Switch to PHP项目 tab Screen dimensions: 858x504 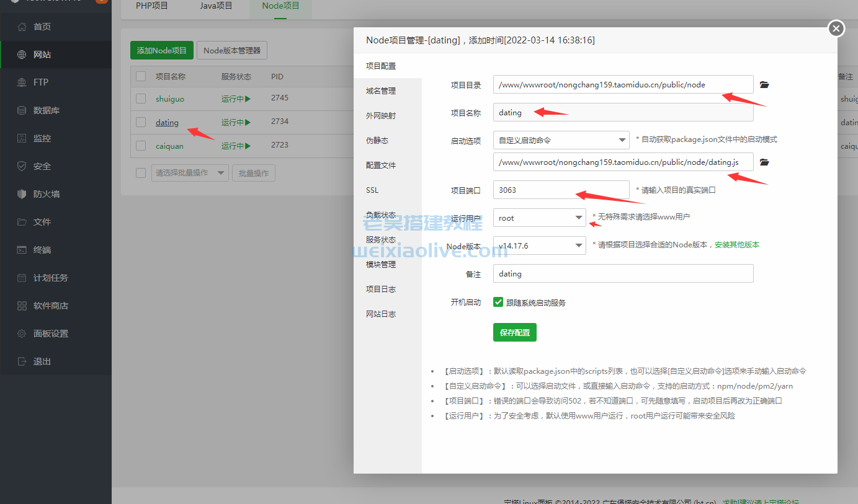click(x=152, y=6)
